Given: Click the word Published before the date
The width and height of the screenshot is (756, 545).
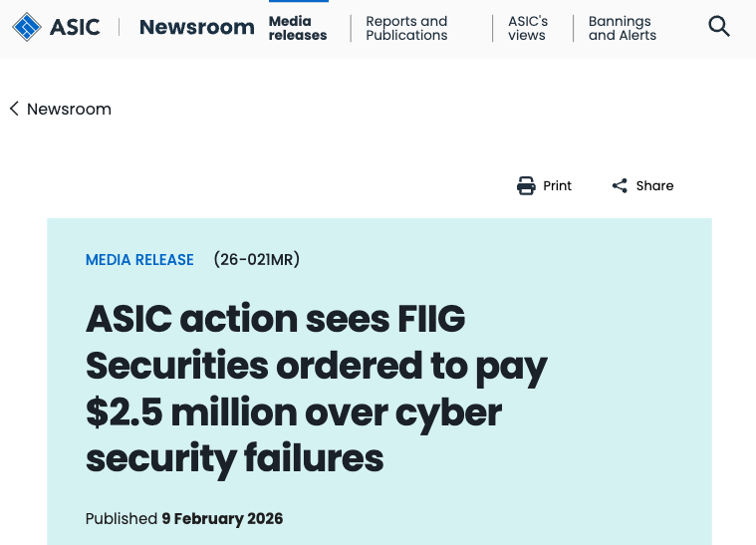Looking at the screenshot, I should pyautogui.click(x=121, y=518).
